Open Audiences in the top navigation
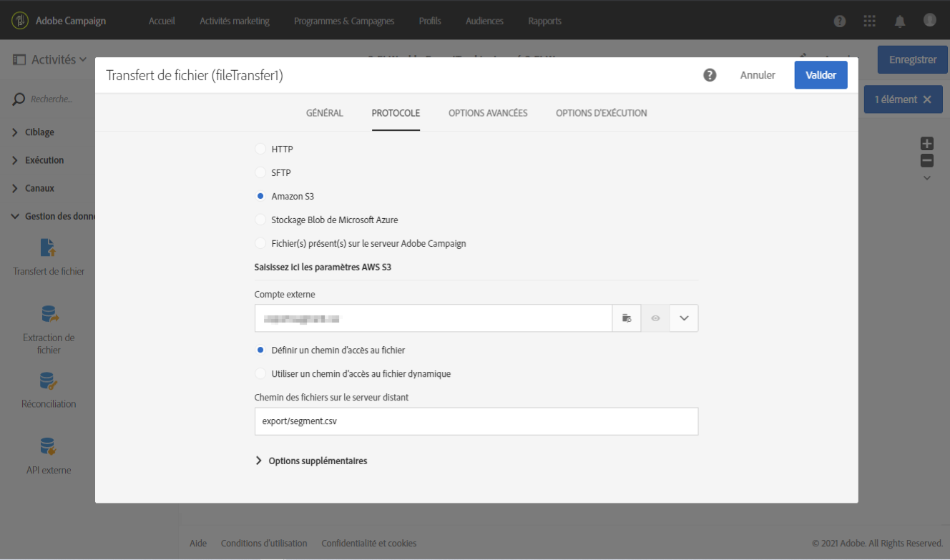The image size is (950, 560). (x=484, y=21)
